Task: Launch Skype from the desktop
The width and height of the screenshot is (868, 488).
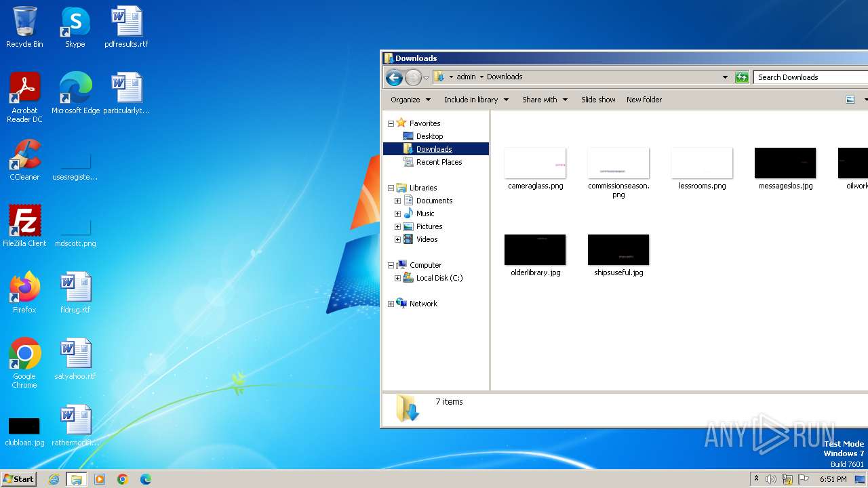Action: pos(75,27)
